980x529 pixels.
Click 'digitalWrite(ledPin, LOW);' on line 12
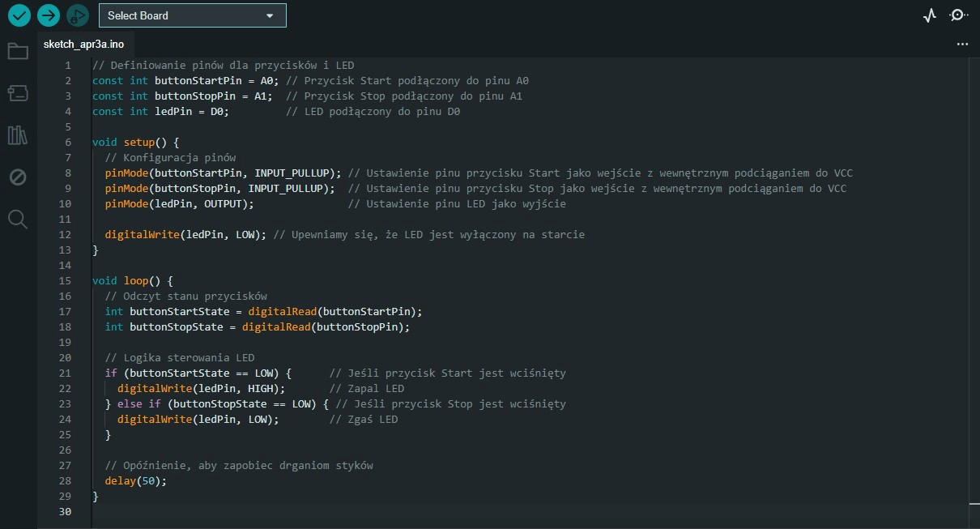(186, 235)
